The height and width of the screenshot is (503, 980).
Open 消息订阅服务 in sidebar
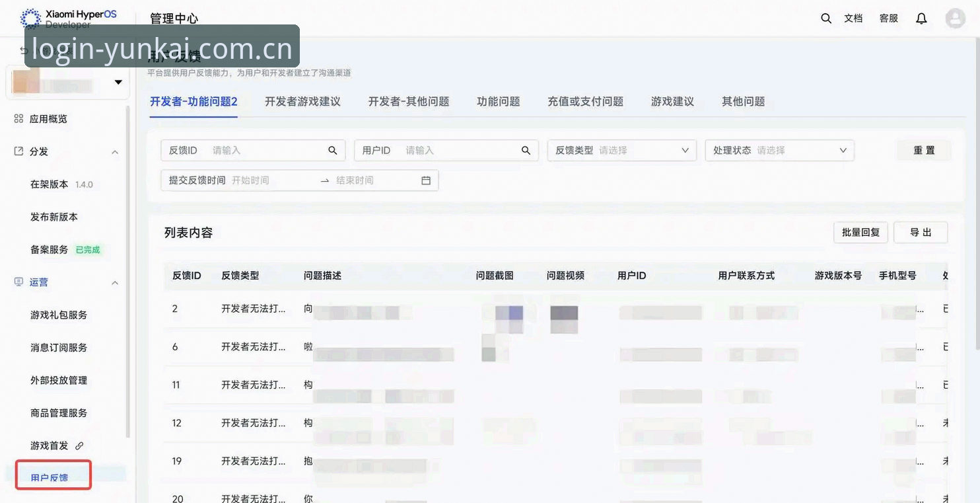(x=59, y=348)
